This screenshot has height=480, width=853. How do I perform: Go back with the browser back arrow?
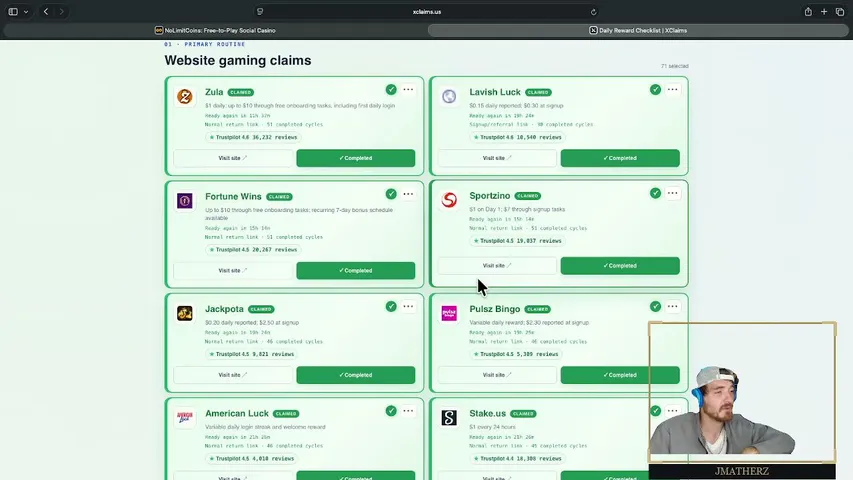pyautogui.click(x=46, y=11)
